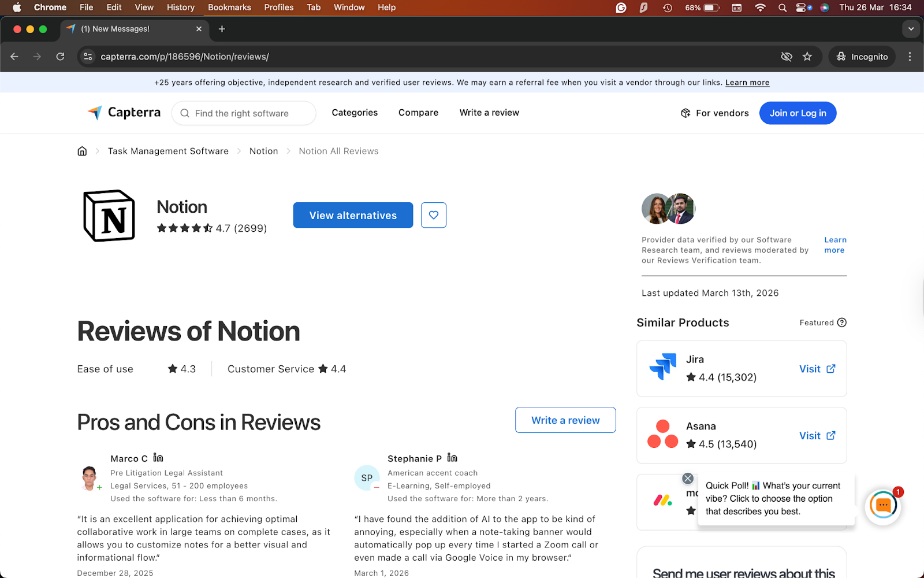Visit Asana's external site
924x578 pixels.
(x=817, y=436)
